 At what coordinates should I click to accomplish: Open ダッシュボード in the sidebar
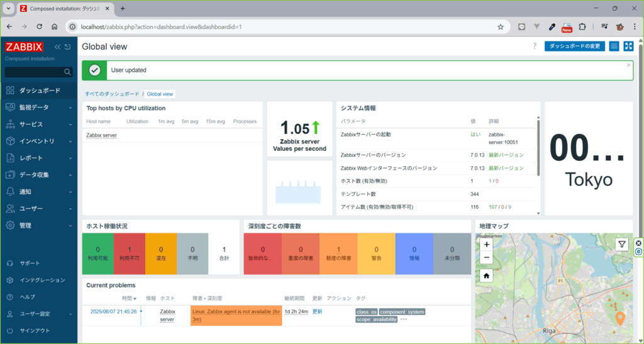pyautogui.click(x=39, y=91)
